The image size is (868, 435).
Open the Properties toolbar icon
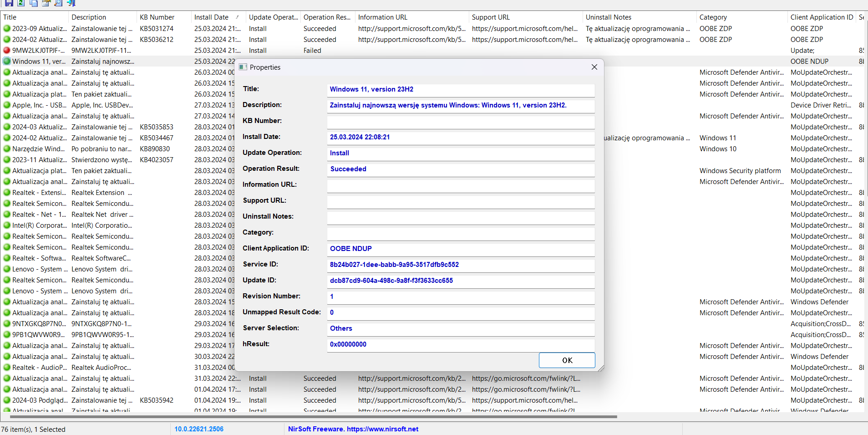tap(46, 3)
